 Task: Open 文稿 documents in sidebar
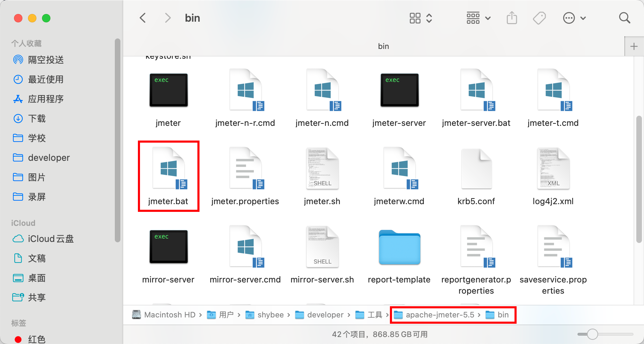[29, 258]
